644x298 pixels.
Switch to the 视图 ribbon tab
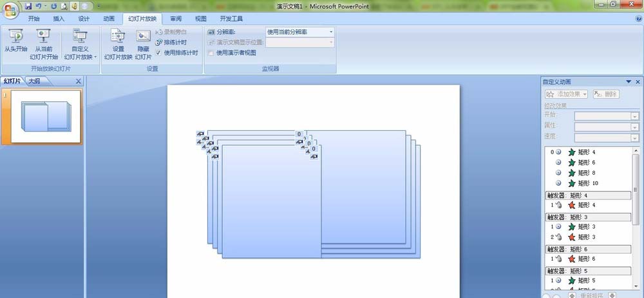(x=201, y=19)
